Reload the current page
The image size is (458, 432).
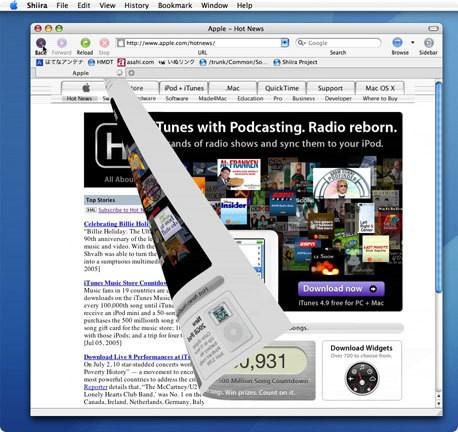click(85, 43)
